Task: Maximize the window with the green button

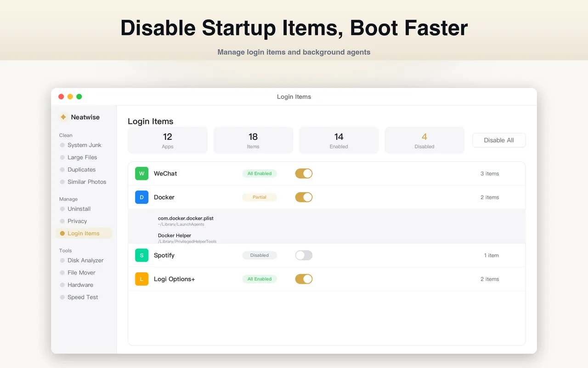Action: tap(79, 97)
